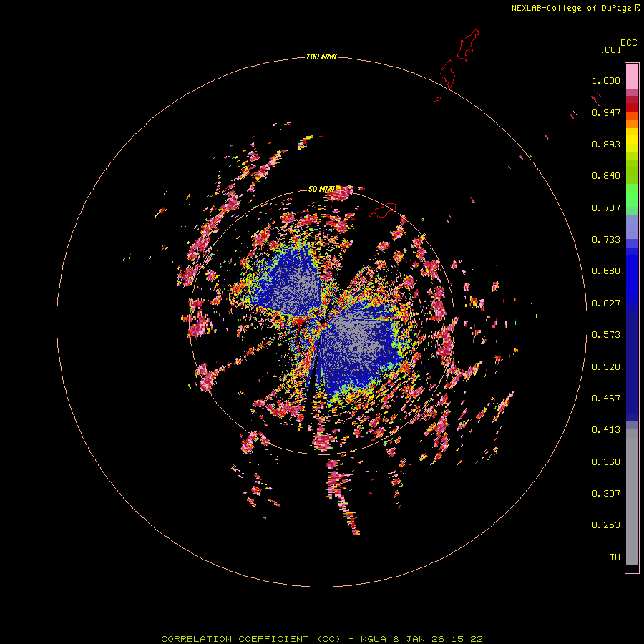Click the 0.733 legend value
Viewport: 644px width, 644px height.
coord(606,240)
